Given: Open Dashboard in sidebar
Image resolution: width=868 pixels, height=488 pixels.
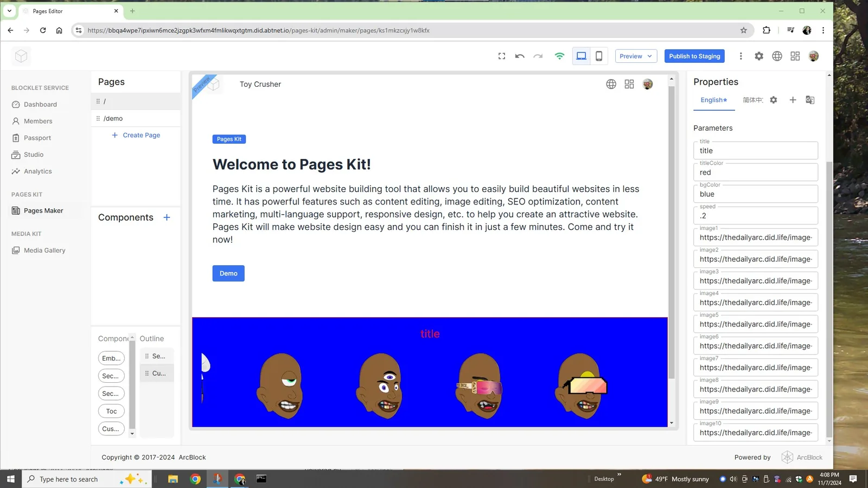Looking at the screenshot, I should 40,104.
